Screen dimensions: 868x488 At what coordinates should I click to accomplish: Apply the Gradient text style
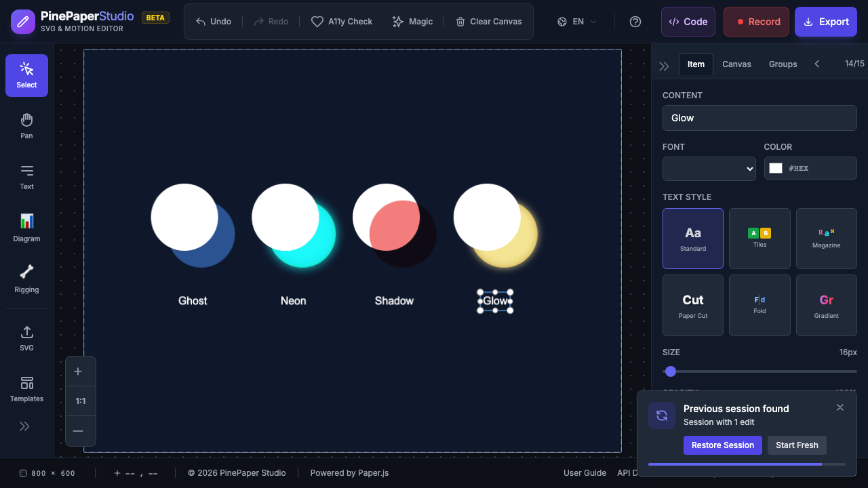click(x=826, y=305)
